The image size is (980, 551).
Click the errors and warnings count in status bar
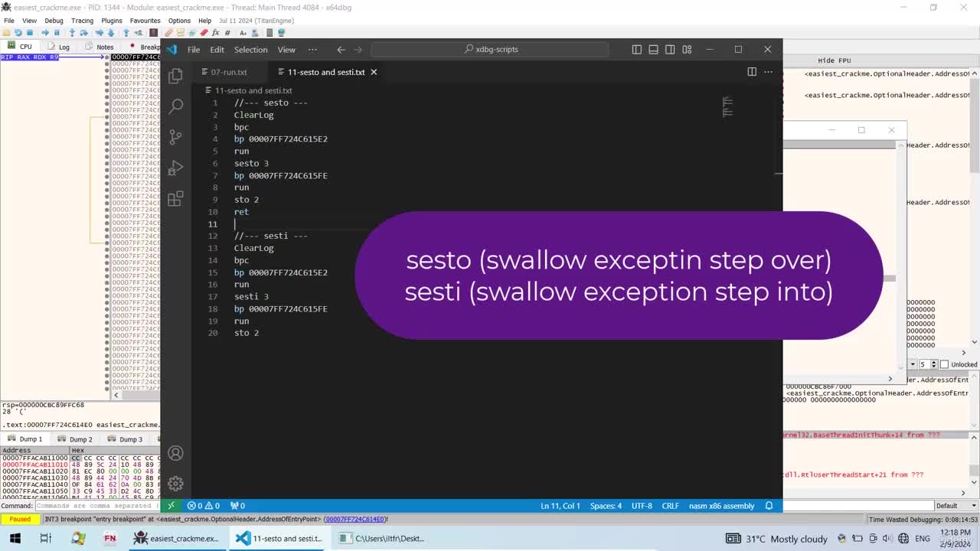coord(204,505)
